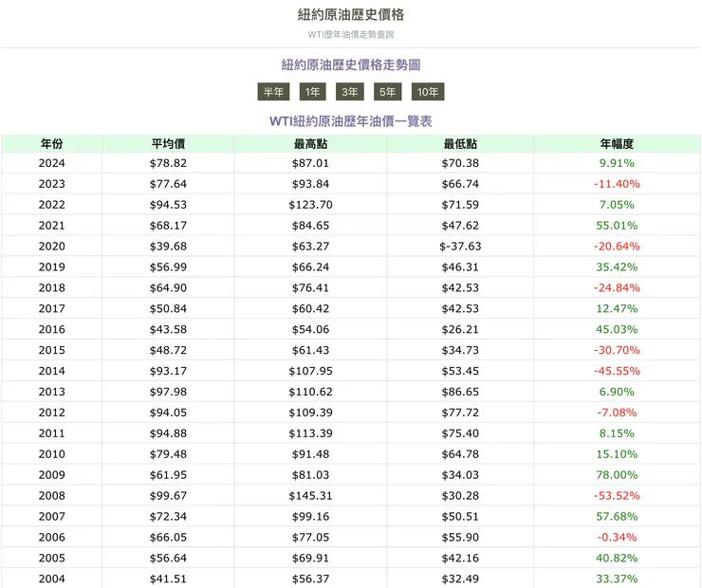Screen dimensions: 702x588
Task: Click the 2013 average price $97.98
Action: [x=168, y=392]
